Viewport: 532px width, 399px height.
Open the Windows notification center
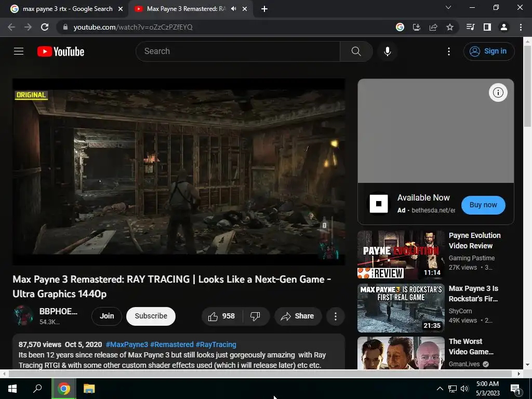point(515,389)
